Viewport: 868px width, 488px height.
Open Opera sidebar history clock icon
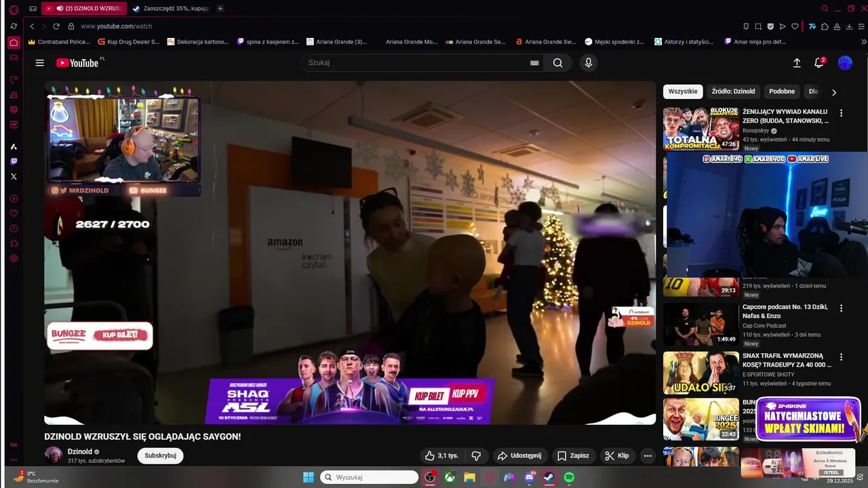click(14, 228)
